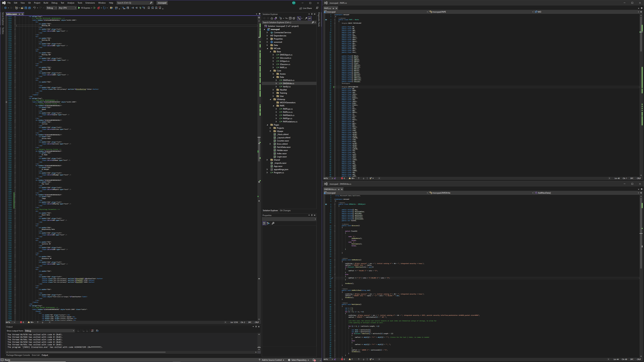Toggle Show All Files in Solution Explorer
Screen dimensions: 644x362
coord(294,18)
